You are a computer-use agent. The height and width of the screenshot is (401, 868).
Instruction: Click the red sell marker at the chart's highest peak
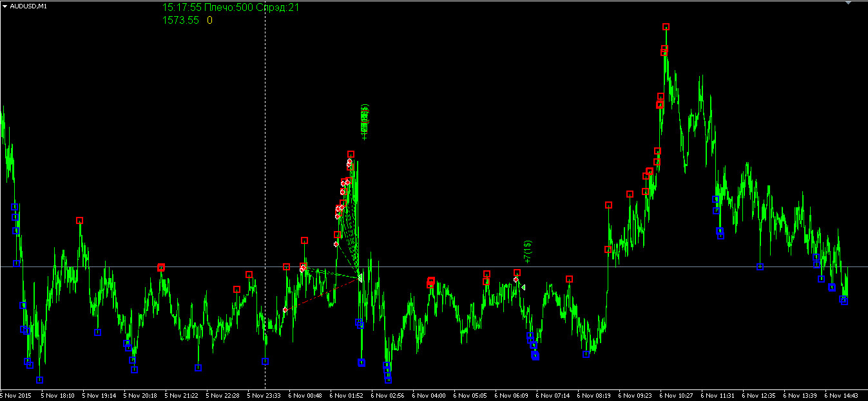coord(666,27)
